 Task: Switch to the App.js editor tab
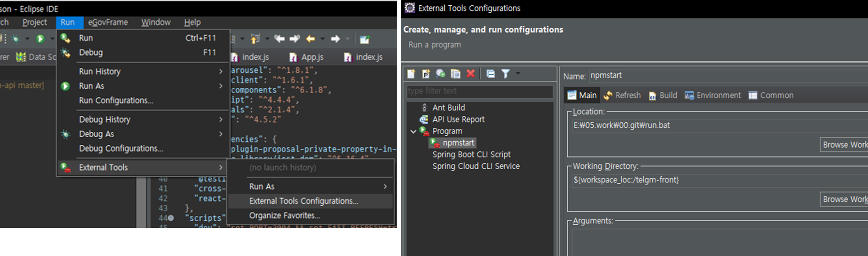tap(307, 57)
